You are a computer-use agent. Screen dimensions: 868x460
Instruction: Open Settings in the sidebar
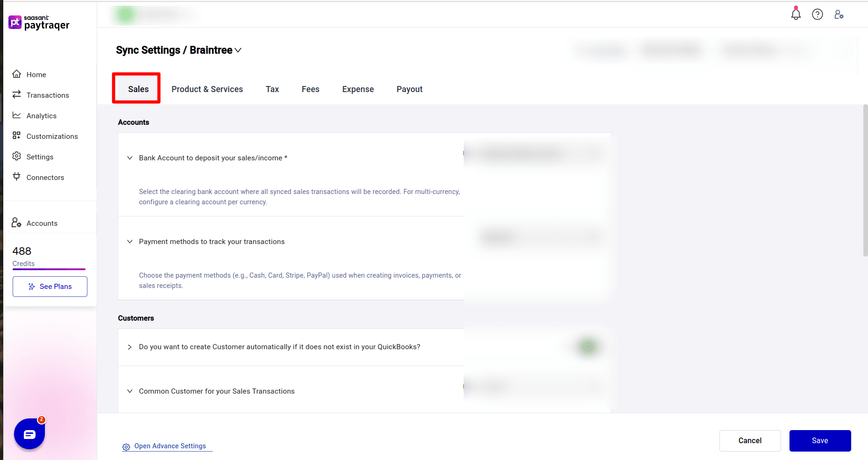[x=40, y=157]
